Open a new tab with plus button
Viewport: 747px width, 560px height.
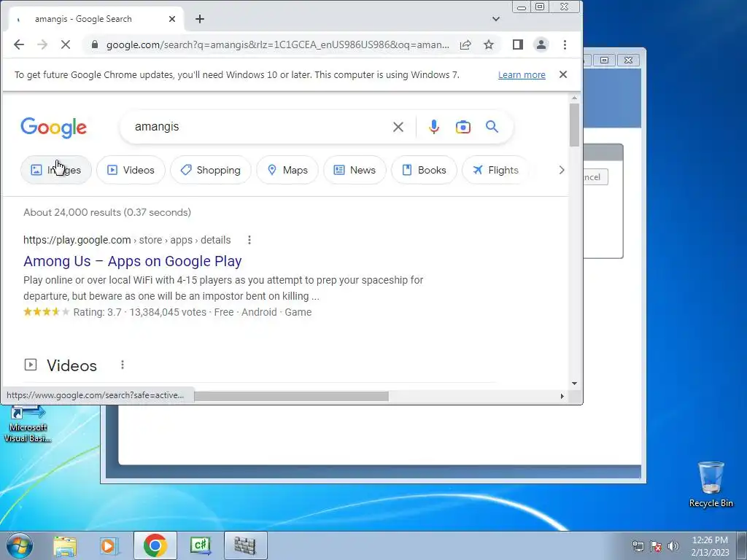coord(200,19)
